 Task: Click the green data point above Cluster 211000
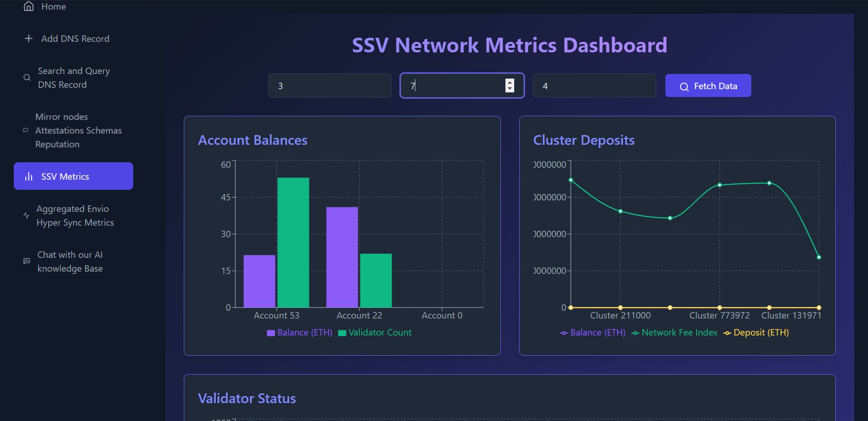(620, 211)
